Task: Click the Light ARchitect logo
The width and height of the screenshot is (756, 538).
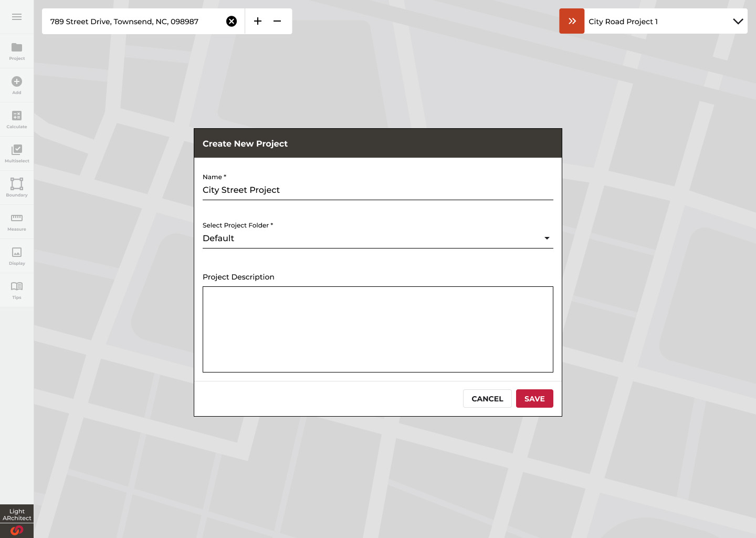Action: 17,521
